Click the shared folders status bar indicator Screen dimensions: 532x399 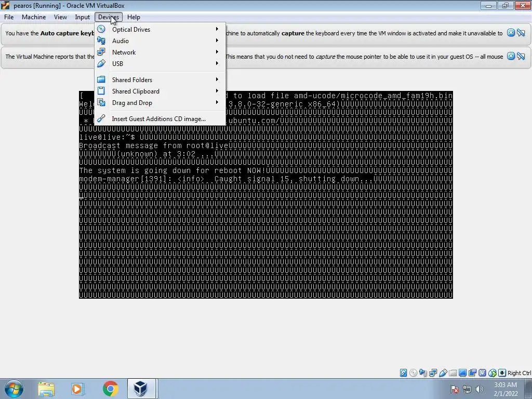coord(453,373)
